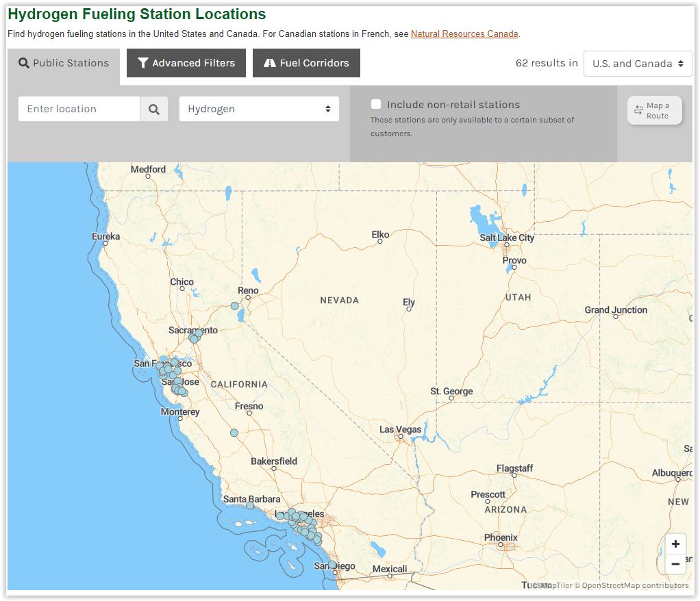This screenshot has height=601, width=700.
Task: Open the Natural Resources Canada link
Action: click(x=464, y=34)
